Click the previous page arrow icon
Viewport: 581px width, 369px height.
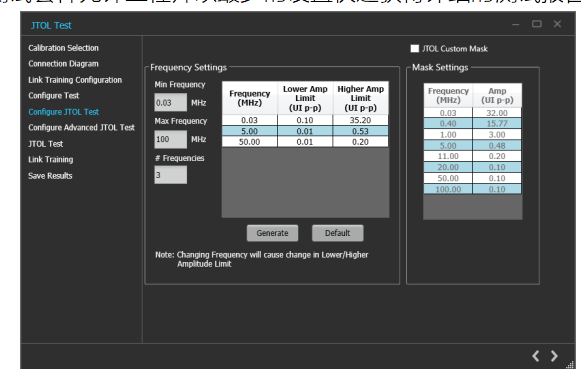tap(535, 356)
